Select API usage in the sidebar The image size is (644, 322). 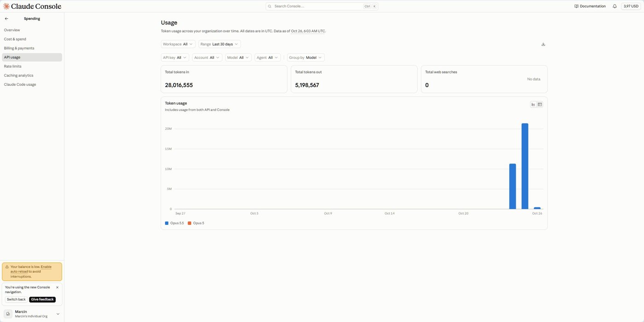[x=32, y=57]
